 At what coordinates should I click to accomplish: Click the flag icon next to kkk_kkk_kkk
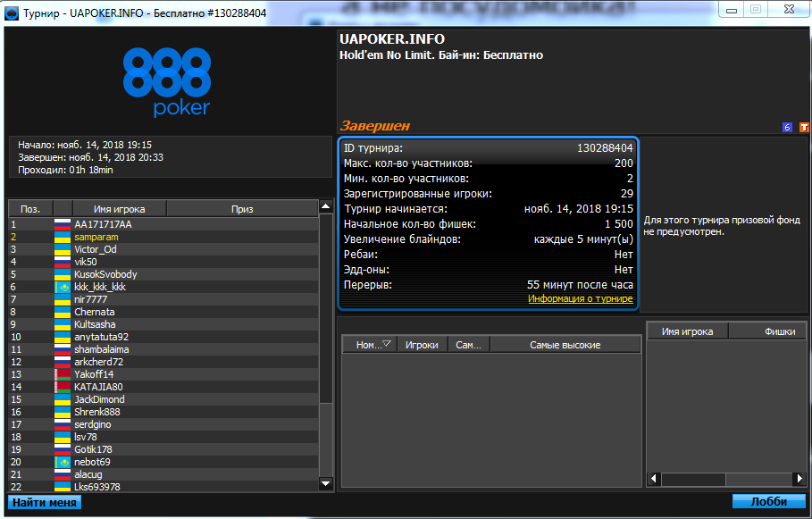point(63,287)
